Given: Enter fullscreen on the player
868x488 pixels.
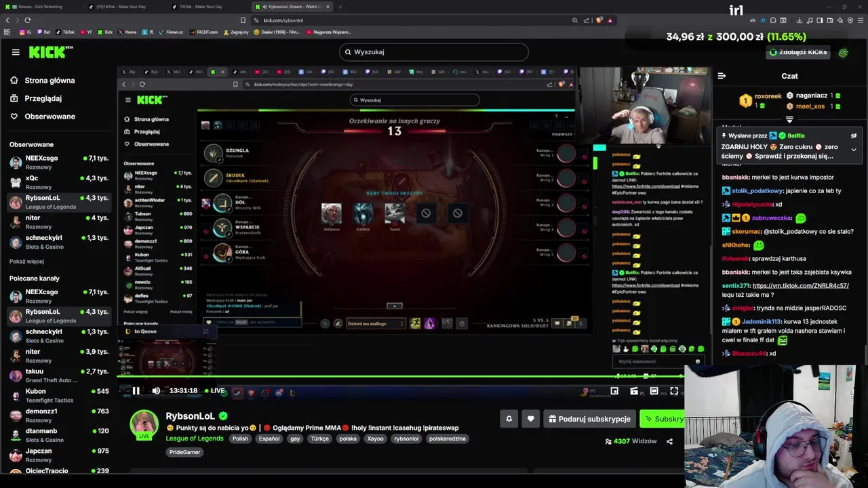Looking at the screenshot, I should 674,391.
